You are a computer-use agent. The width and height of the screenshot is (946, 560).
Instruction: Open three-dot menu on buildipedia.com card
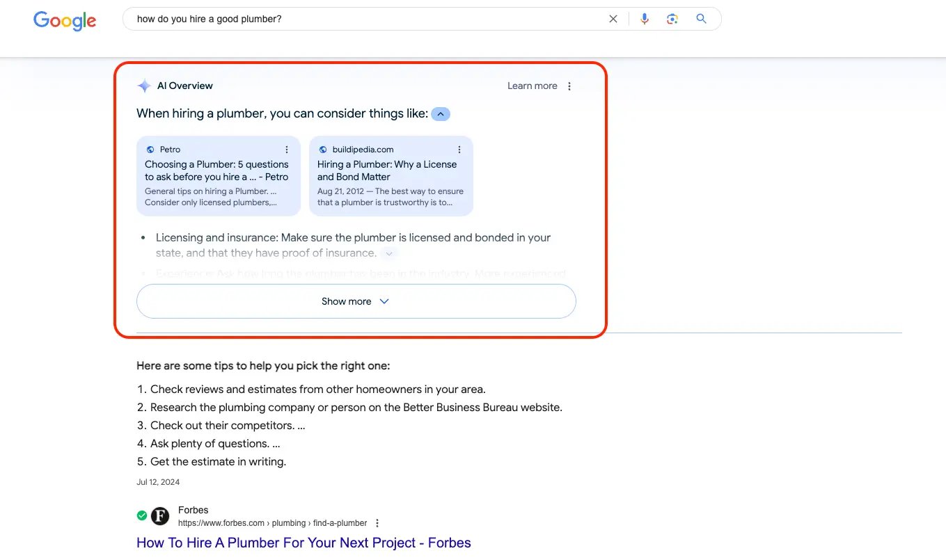coord(459,150)
